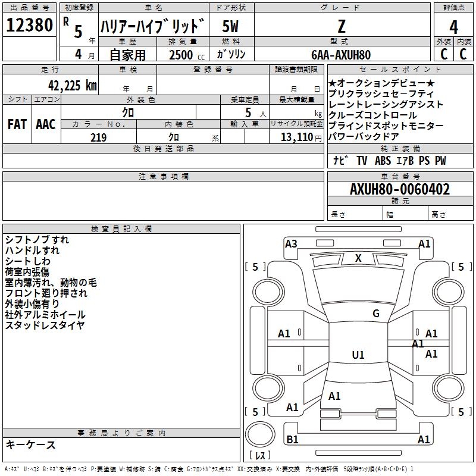Select the shift type FAT
The height and width of the screenshot is (476, 476).
pos(17,124)
